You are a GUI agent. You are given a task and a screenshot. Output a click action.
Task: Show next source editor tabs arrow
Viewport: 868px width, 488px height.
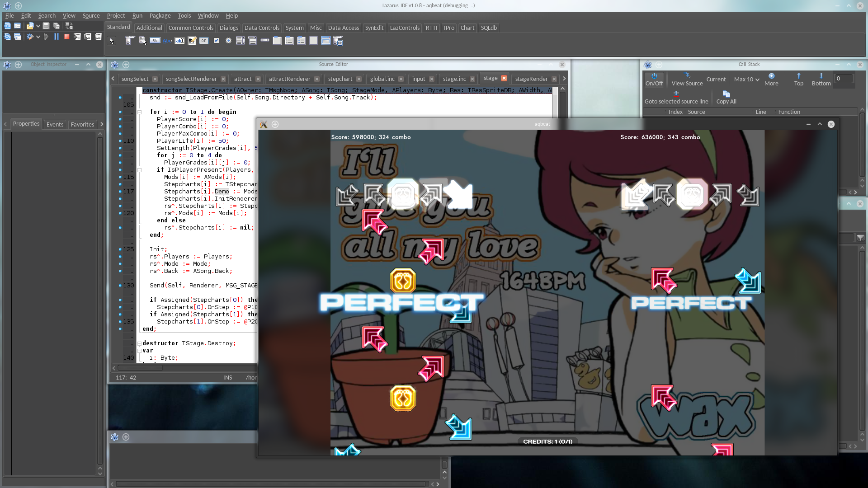click(564, 79)
